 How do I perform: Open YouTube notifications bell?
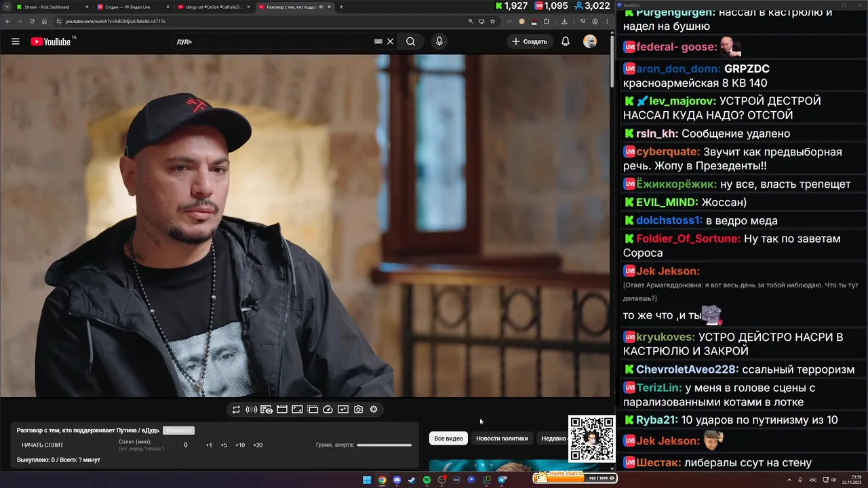tap(565, 41)
